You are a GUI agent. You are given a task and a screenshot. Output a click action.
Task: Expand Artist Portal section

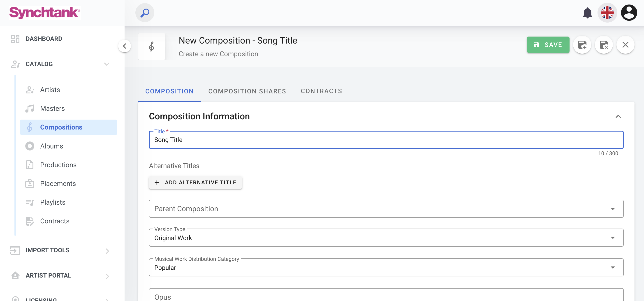point(107,276)
